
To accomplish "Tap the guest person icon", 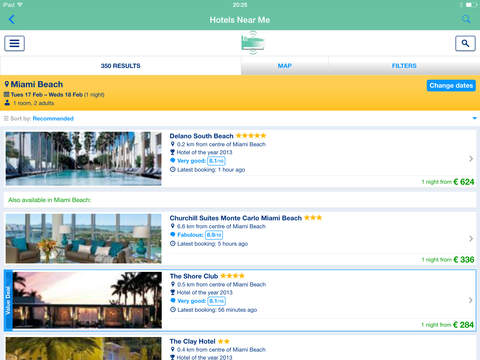I will click(7, 103).
